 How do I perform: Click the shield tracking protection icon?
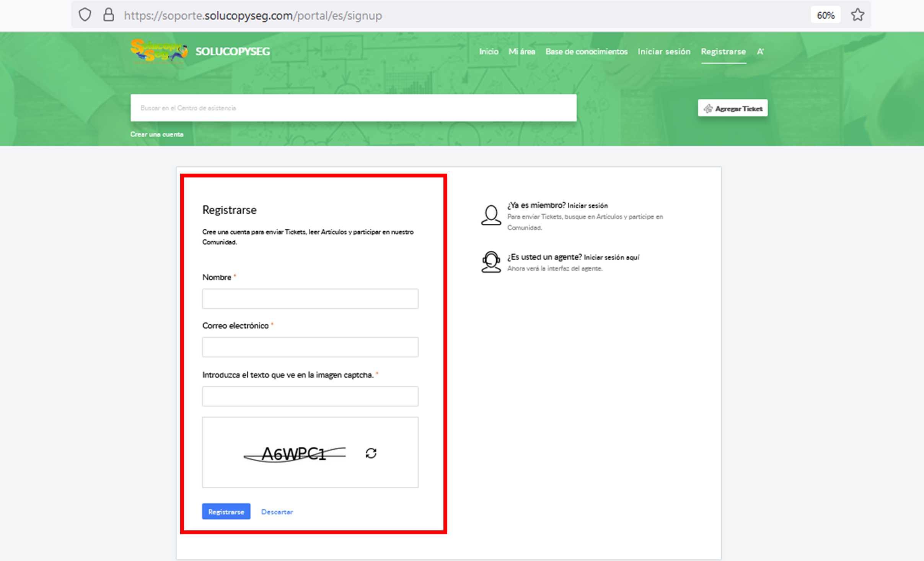pos(85,15)
